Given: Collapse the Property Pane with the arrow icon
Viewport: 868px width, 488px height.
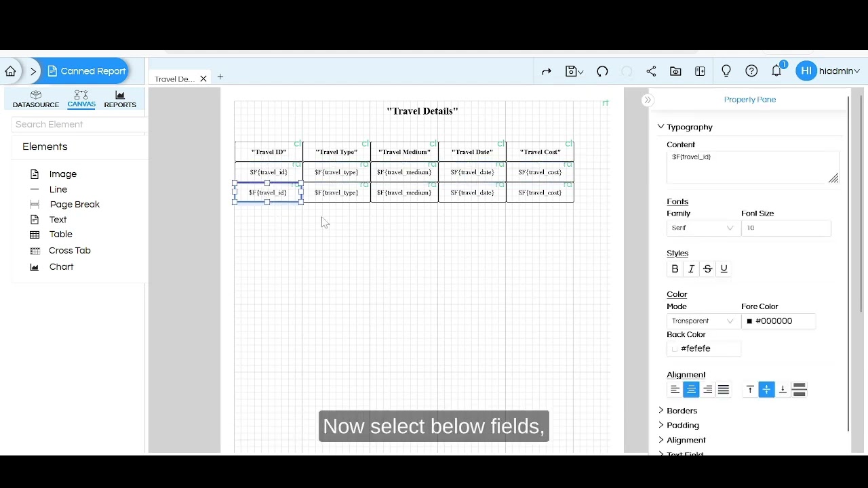Looking at the screenshot, I should pos(648,100).
